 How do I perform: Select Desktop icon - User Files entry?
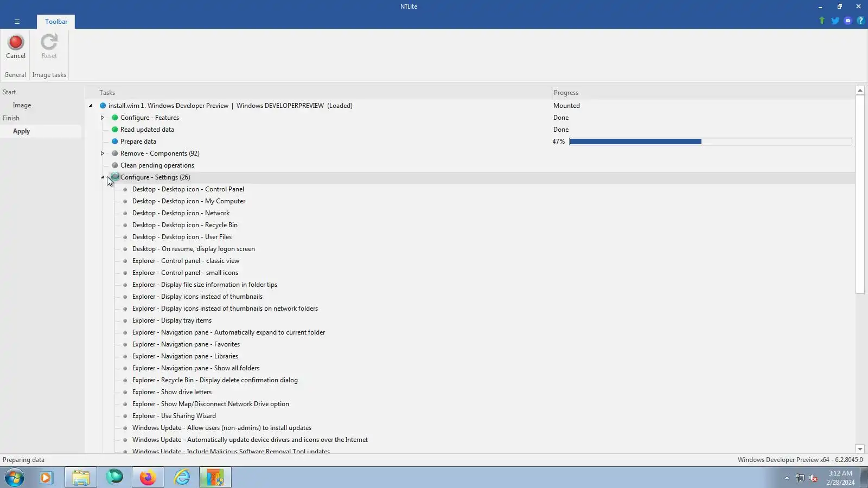point(182,237)
